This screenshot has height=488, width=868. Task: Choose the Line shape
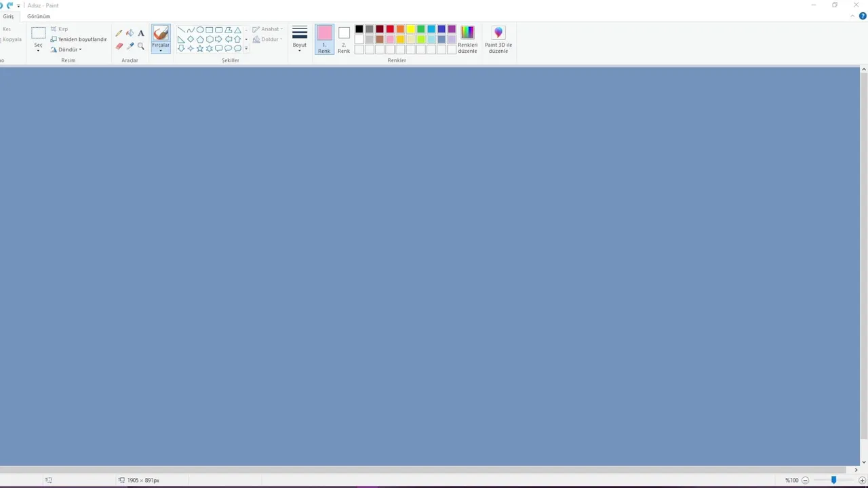tap(181, 30)
